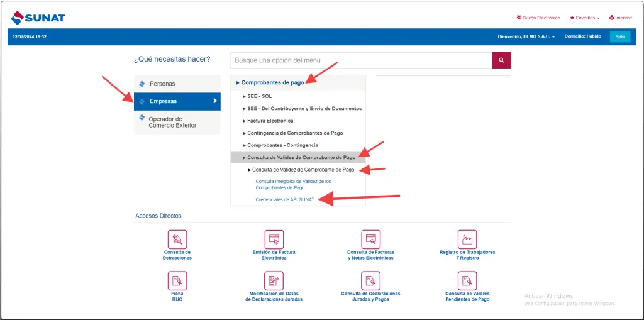644x320 pixels.
Task: Click the 12/07/2024 16:32 timestamp
Action: pos(30,37)
